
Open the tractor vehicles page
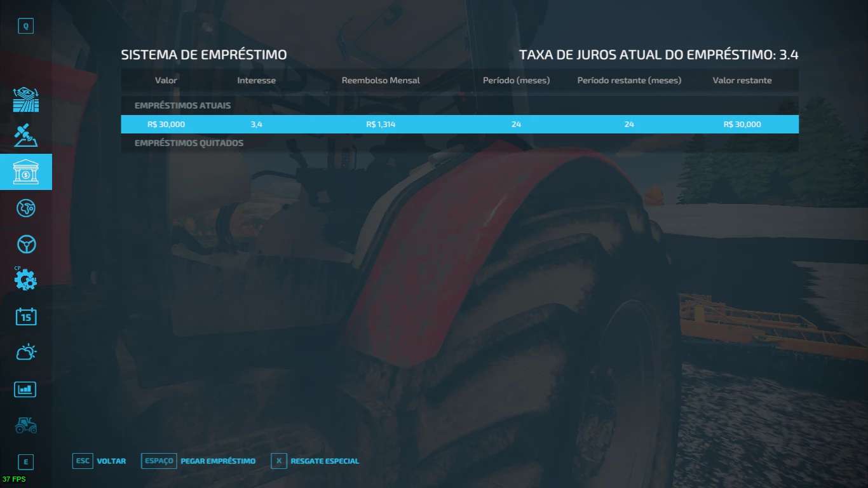click(x=25, y=425)
